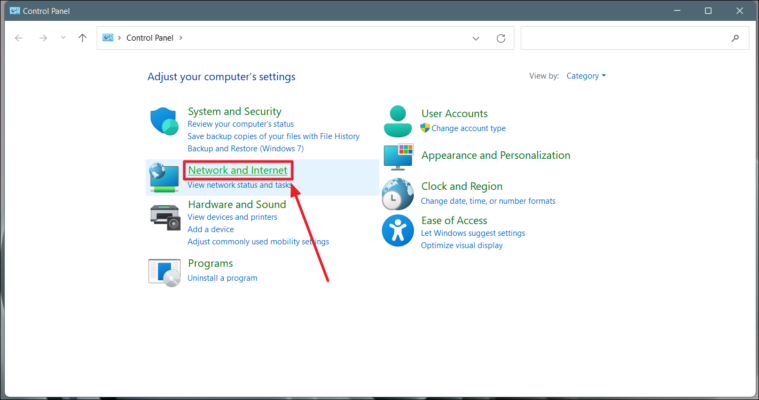
Task: Open Ease of Access category
Action: coord(454,221)
